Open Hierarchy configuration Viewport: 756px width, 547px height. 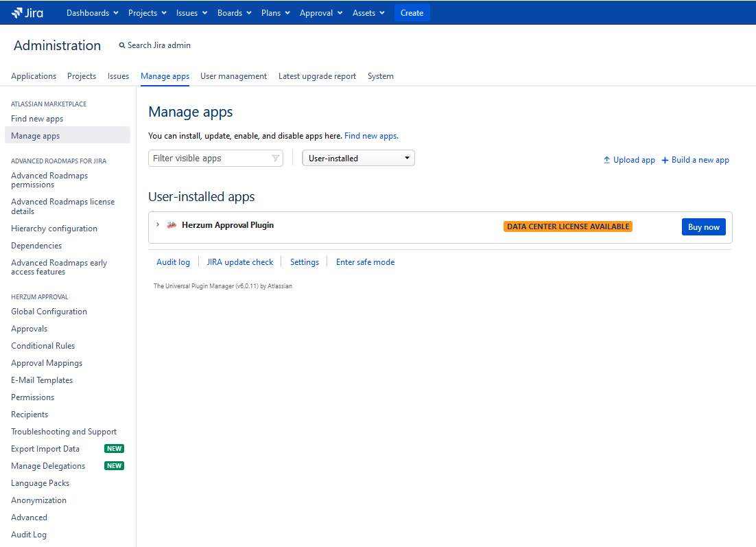point(54,229)
